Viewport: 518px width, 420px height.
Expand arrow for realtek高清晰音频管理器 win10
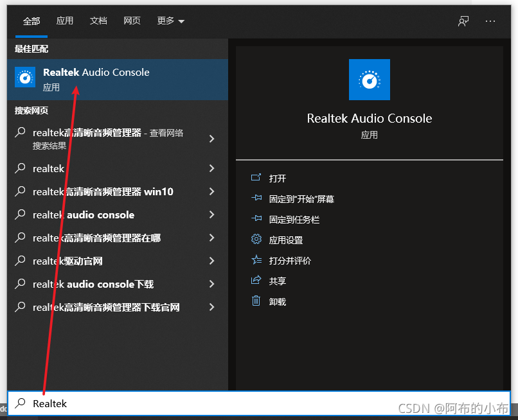pos(211,191)
